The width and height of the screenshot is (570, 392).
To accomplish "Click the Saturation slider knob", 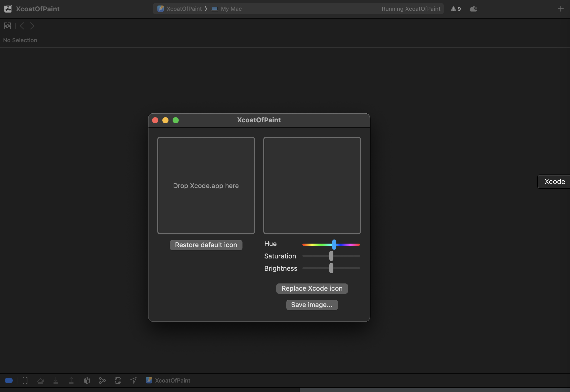I will [x=331, y=256].
